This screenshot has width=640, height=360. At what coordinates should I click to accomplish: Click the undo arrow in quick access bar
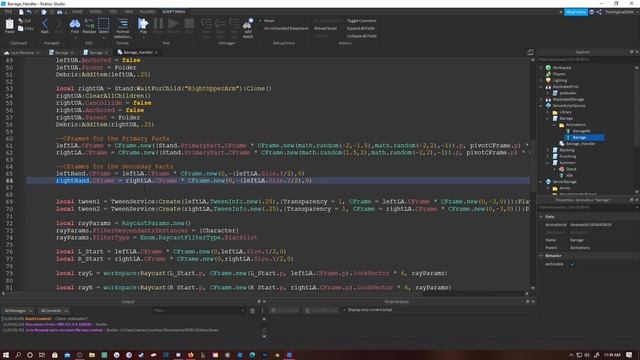[x=29, y=12]
